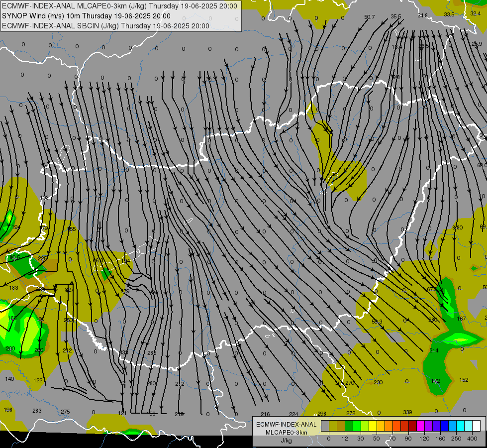Click the gray swatch in the legend
This screenshot has height=448, width=487.
(x=325, y=426)
